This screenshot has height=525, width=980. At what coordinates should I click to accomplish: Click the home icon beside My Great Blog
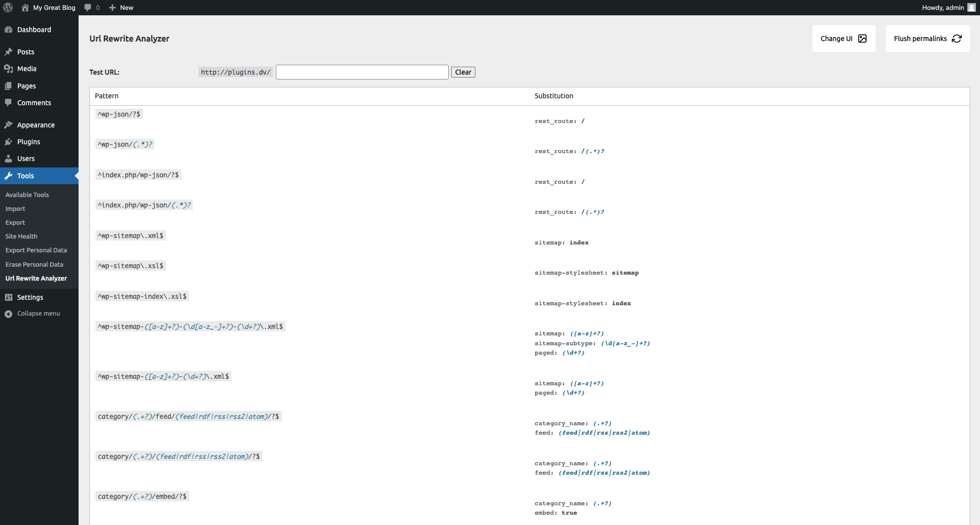pyautogui.click(x=25, y=7)
